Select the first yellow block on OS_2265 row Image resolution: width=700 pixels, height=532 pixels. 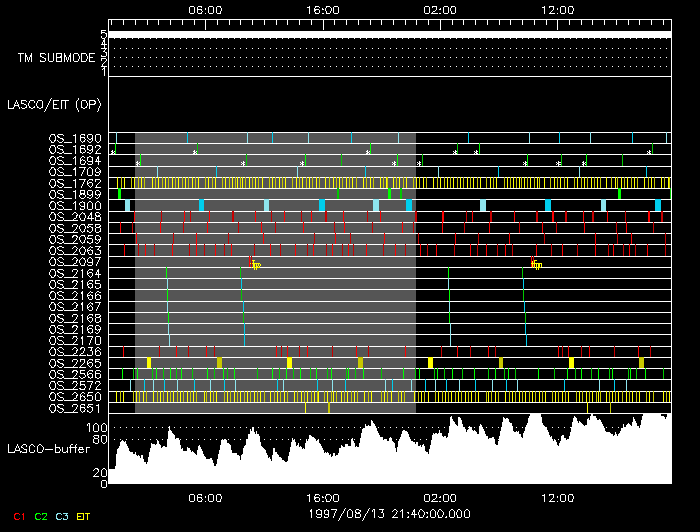click(x=149, y=362)
